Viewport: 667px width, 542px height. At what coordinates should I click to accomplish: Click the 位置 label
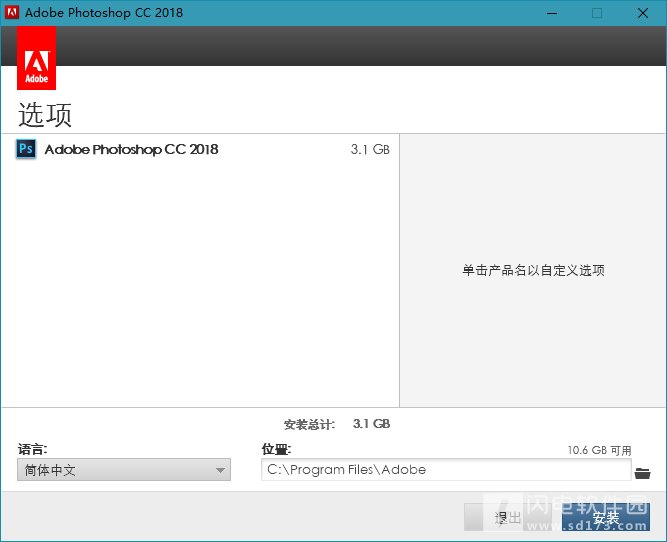pyautogui.click(x=276, y=449)
